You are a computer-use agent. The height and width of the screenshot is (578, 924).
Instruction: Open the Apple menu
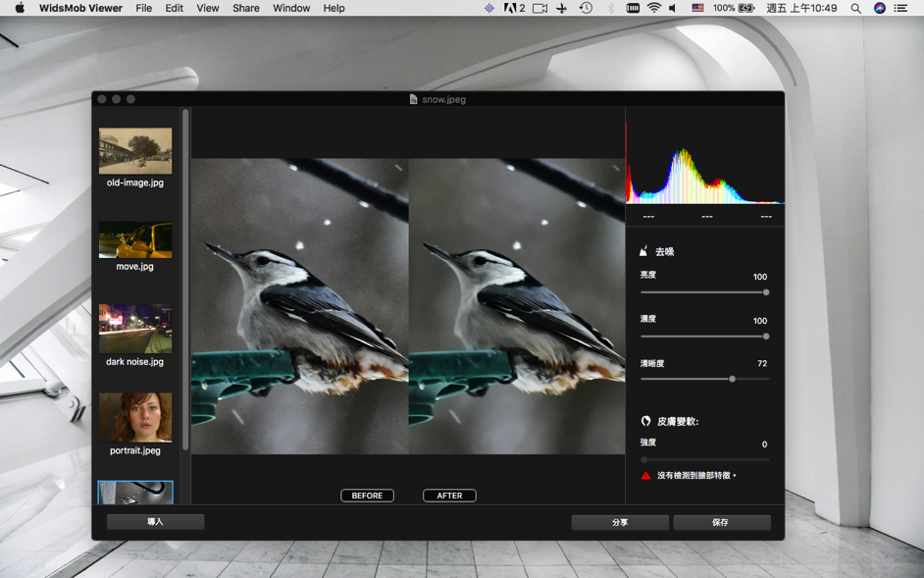coord(20,8)
